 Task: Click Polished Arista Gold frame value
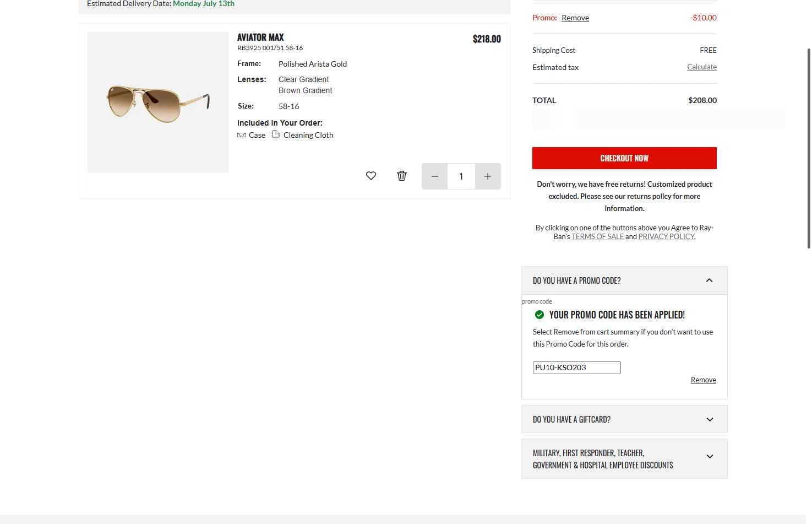[313, 64]
